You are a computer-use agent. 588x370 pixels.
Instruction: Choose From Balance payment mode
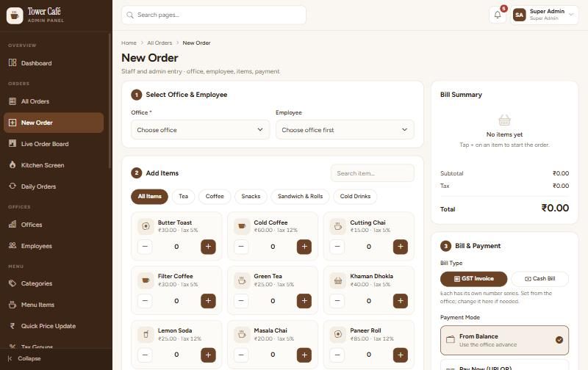504,340
